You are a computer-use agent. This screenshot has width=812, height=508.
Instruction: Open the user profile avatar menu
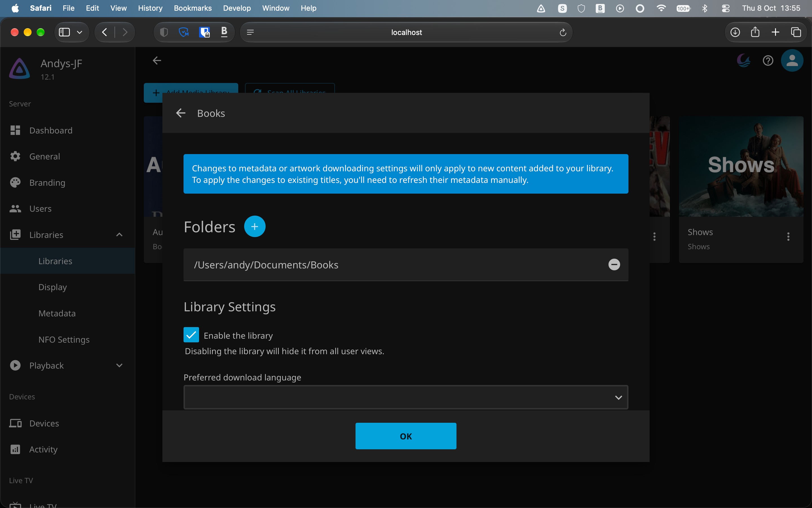[792, 61]
